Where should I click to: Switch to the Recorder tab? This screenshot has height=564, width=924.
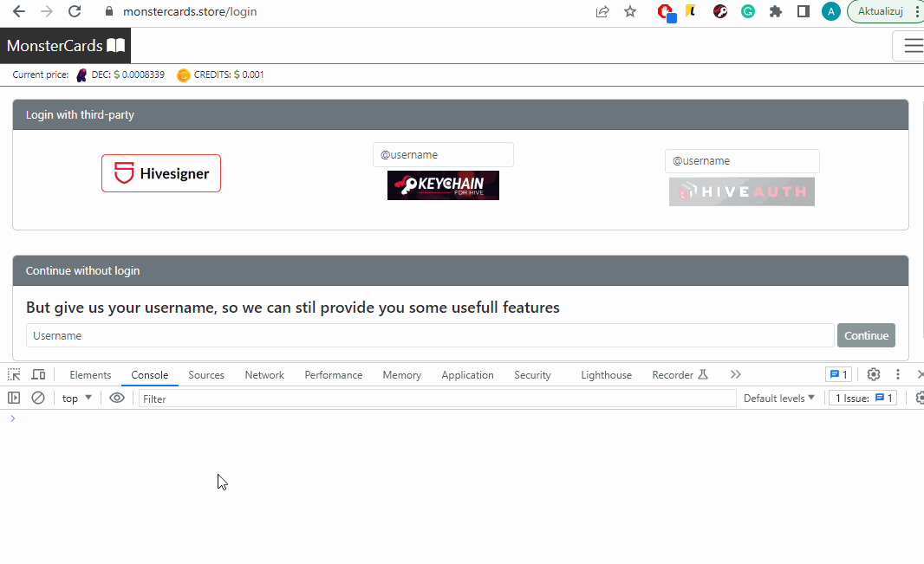point(680,375)
